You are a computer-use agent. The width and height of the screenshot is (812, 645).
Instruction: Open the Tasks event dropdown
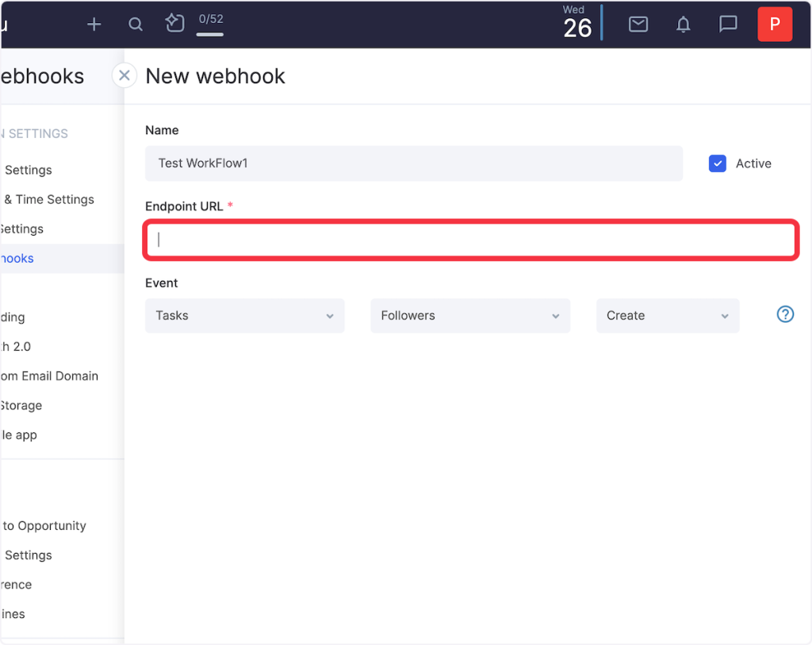pyautogui.click(x=244, y=316)
